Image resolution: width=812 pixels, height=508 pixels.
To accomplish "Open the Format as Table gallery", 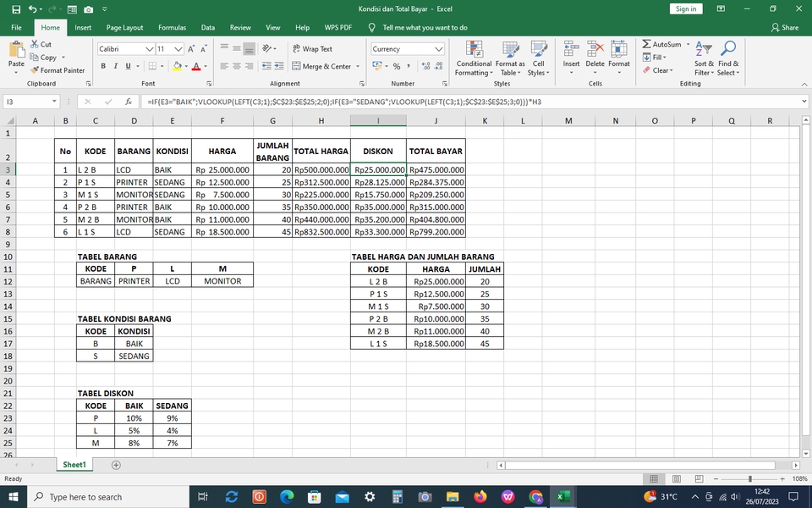I will [x=510, y=58].
